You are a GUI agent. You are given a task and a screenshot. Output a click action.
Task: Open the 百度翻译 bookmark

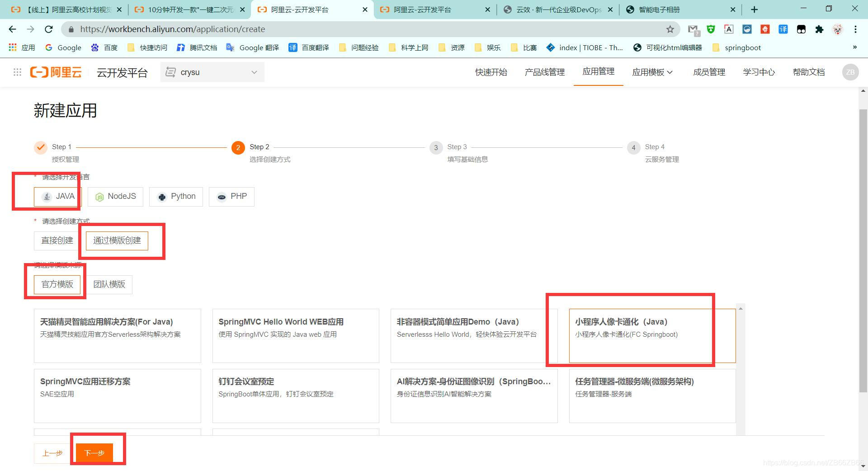309,47
